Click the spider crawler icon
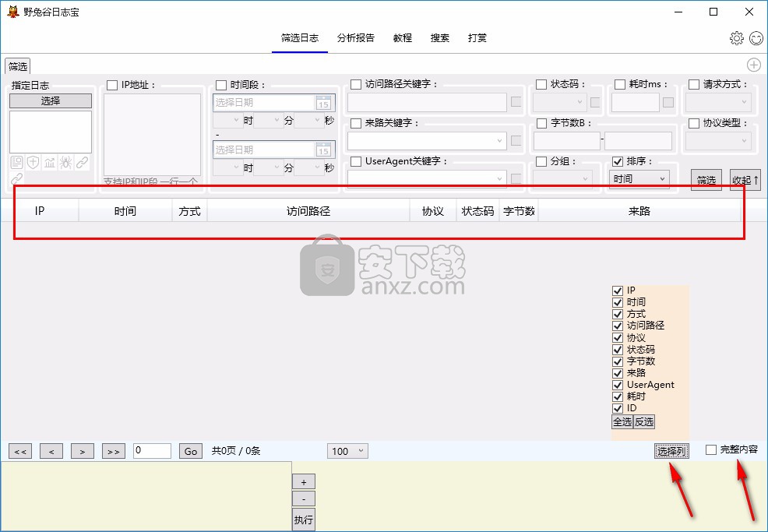The width and height of the screenshot is (768, 532). (x=65, y=162)
